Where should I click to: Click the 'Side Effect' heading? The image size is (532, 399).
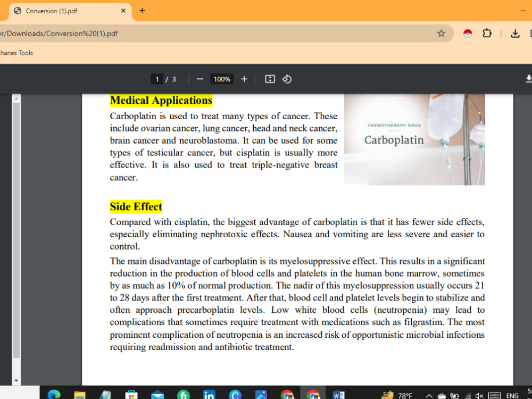click(x=136, y=206)
